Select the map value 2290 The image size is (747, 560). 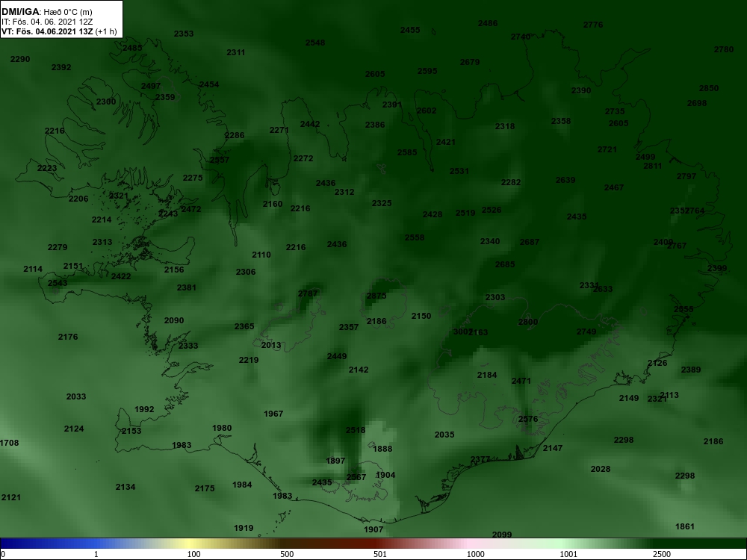[20, 59]
